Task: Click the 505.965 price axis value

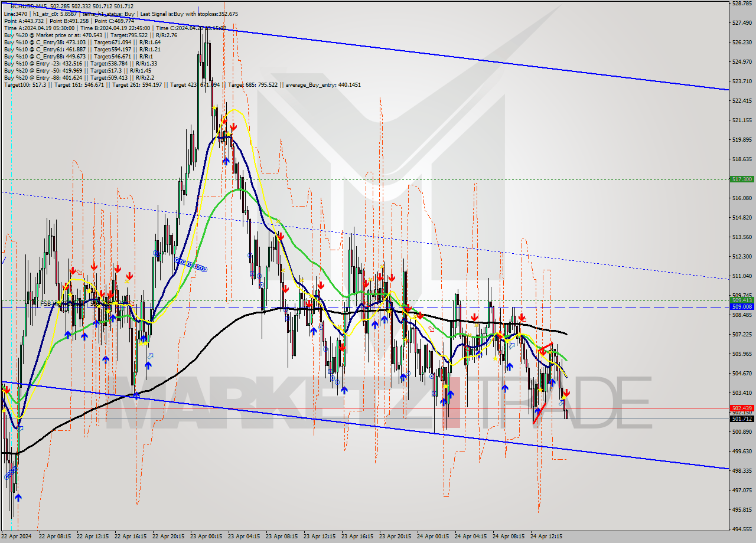Action: tap(742, 354)
